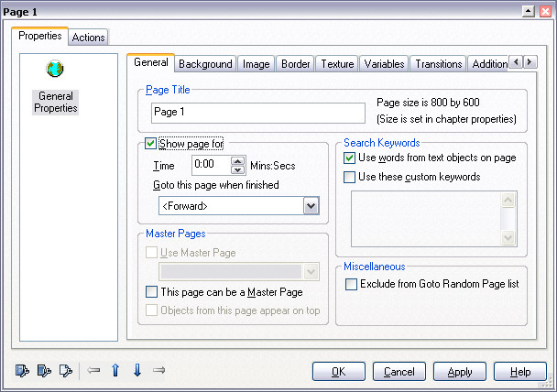Check This page can be a Master Page
This screenshot has width=557, height=392.
click(152, 292)
